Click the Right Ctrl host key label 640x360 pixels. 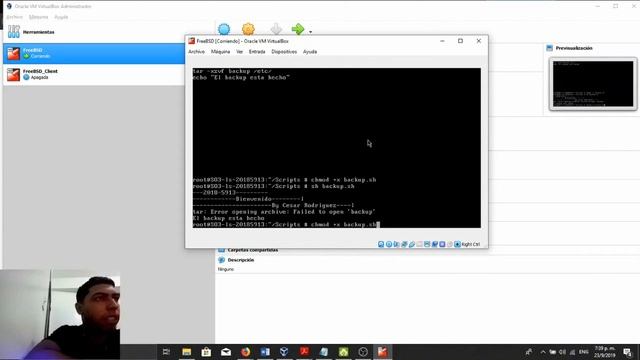click(471, 244)
